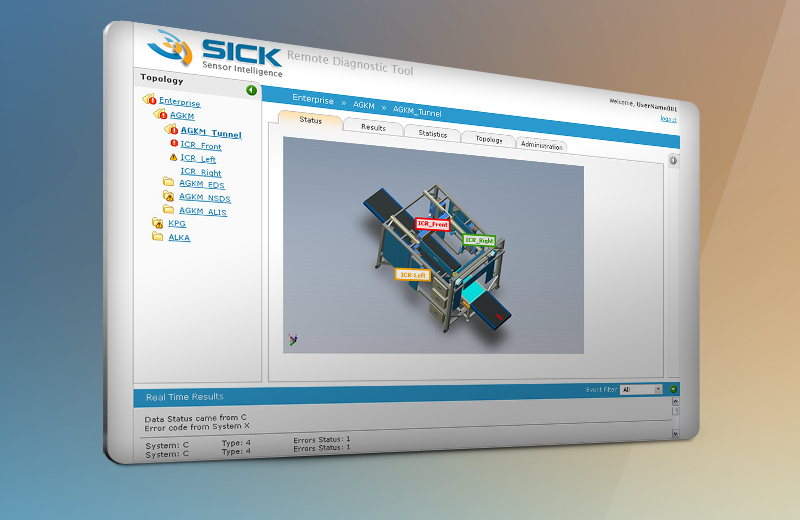
Task: Click the grey arrow button on the right side panel
Action: coord(673,161)
